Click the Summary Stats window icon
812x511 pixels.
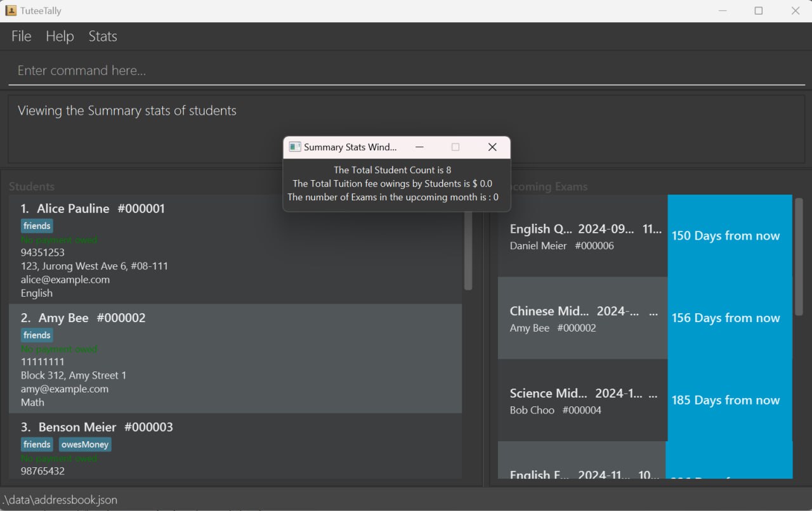[294, 147]
